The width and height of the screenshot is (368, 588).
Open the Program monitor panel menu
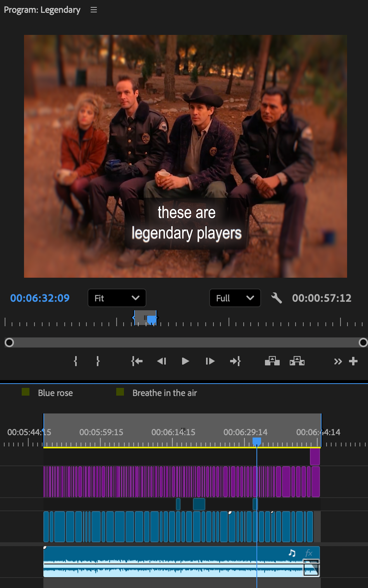[94, 10]
